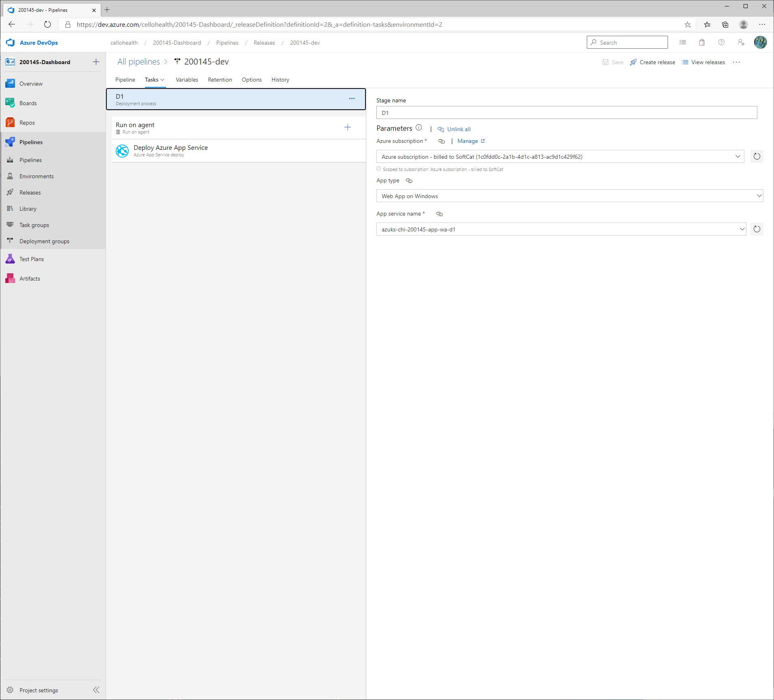This screenshot has height=700, width=774.
Task: Switch to the Variables tab
Action: tap(187, 80)
